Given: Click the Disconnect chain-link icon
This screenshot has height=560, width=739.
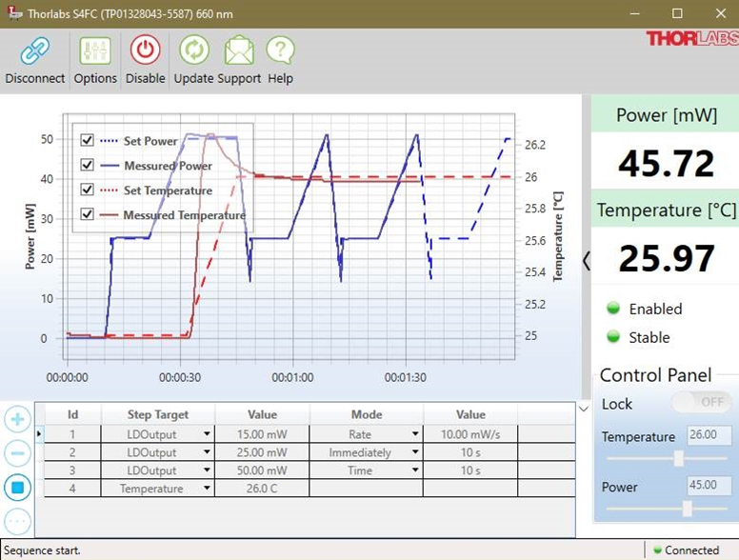Looking at the screenshot, I should [34, 50].
